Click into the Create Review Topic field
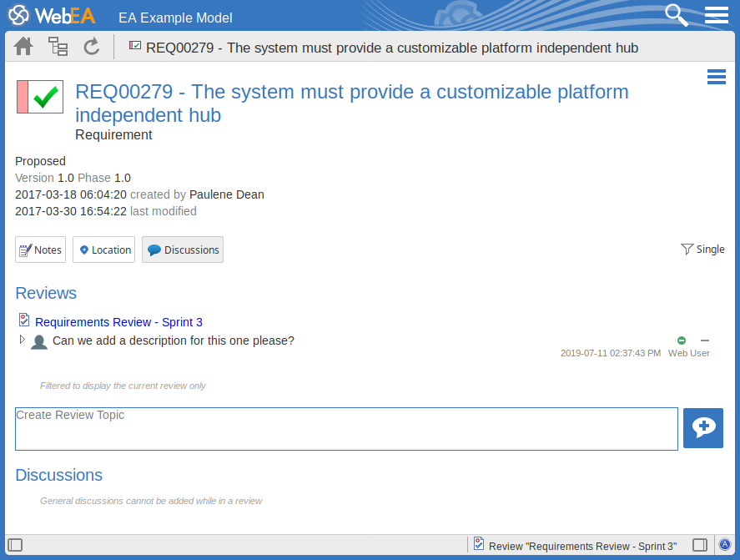The width and height of the screenshot is (740, 560). tap(346, 429)
